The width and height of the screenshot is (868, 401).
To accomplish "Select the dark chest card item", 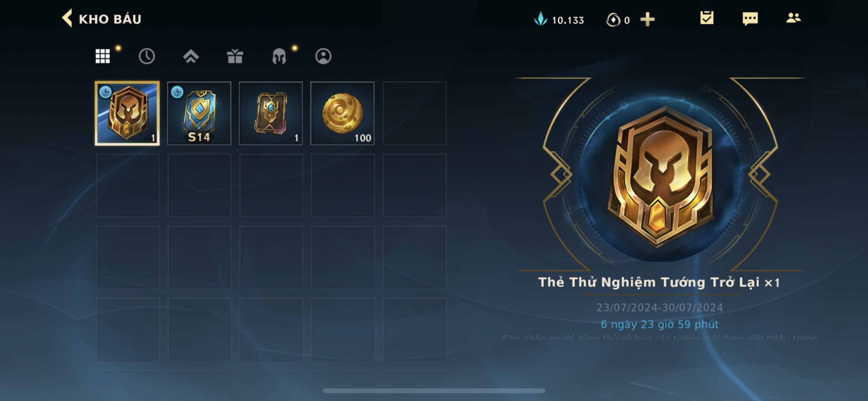I will [x=271, y=113].
